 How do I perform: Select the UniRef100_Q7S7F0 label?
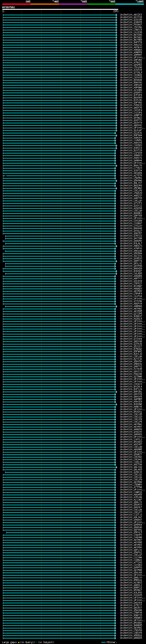click(x=131, y=203)
